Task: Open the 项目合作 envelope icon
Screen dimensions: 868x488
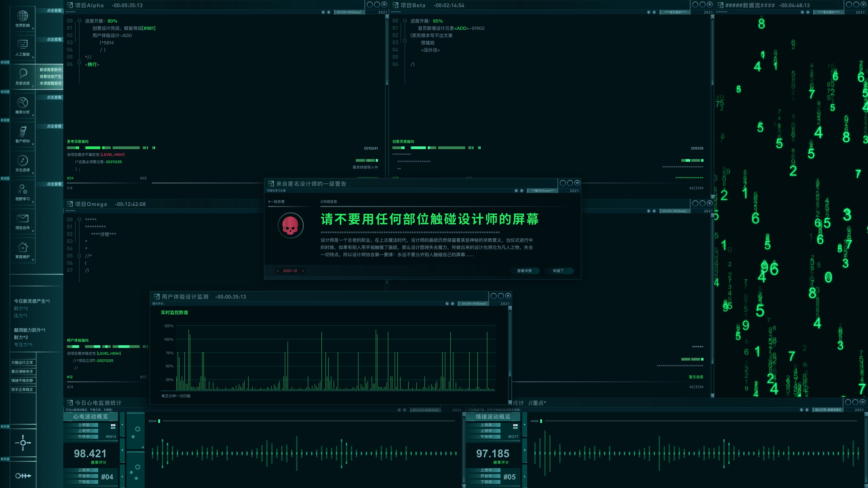Action: coord(23,218)
